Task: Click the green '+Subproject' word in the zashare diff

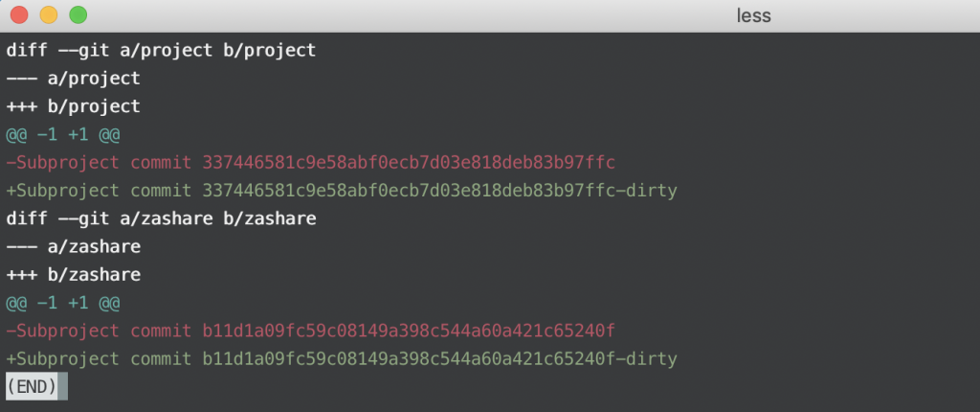Action: (x=62, y=359)
